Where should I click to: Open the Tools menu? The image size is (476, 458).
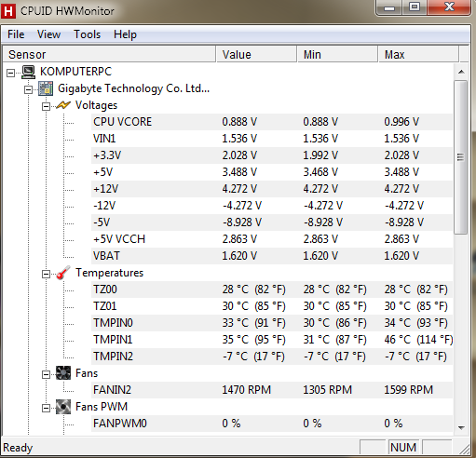(x=88, y=34)
